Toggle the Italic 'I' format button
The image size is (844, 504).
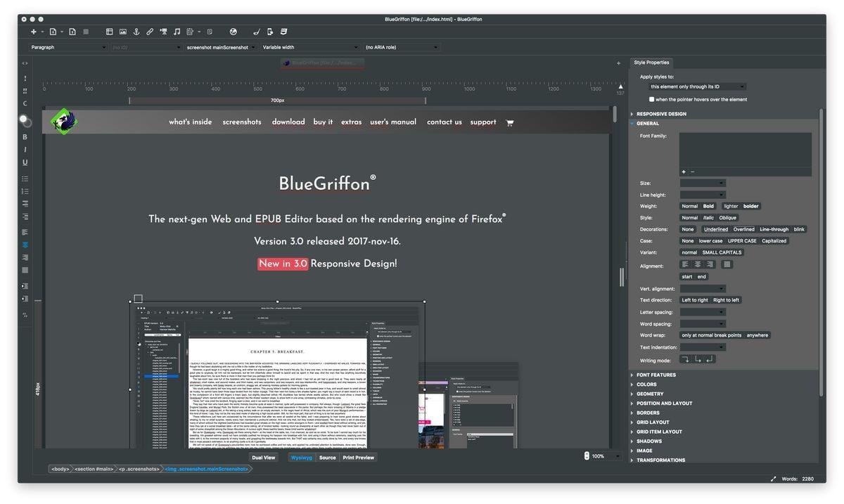point(25,150)
